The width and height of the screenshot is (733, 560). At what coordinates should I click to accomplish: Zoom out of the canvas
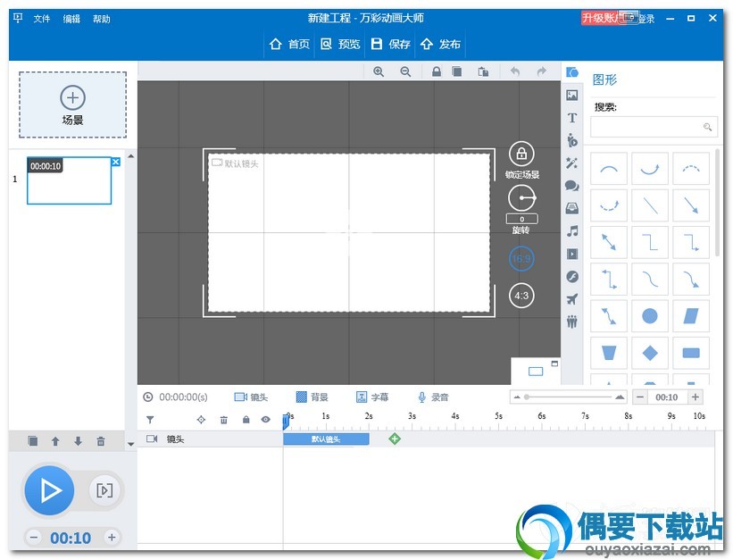[x=405, y=71]
